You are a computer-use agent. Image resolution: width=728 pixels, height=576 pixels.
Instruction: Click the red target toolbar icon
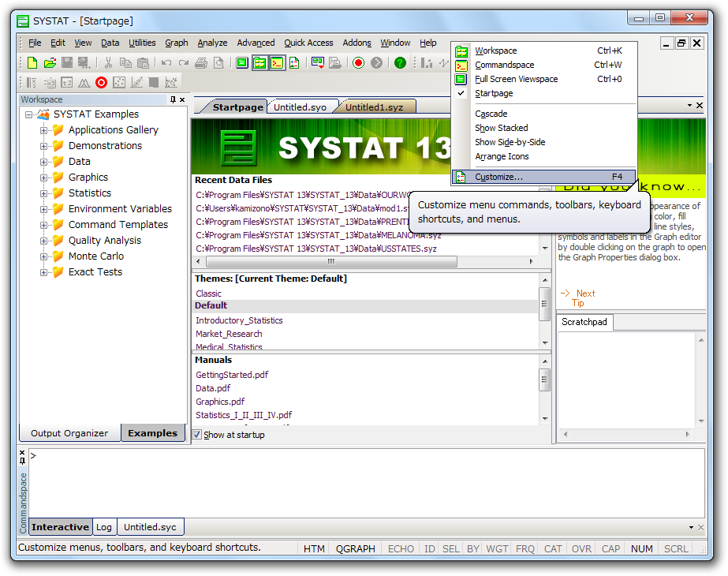pos(101,83)
